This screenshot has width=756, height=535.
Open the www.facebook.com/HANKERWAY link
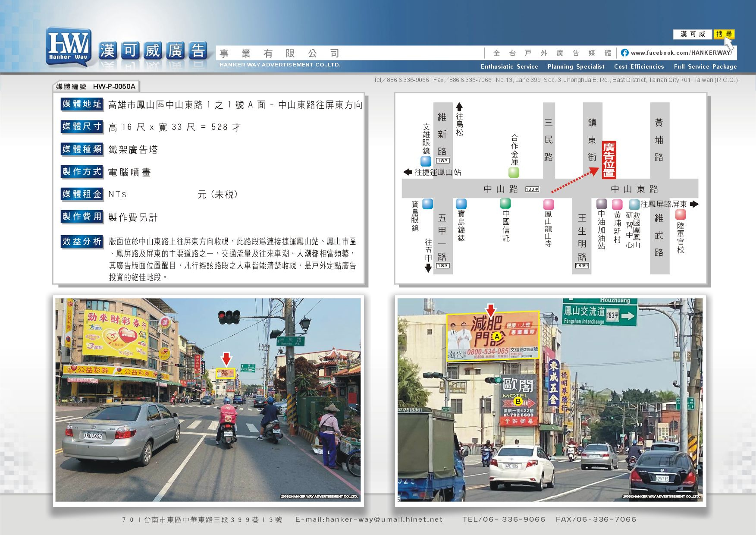tap(681, 53)
